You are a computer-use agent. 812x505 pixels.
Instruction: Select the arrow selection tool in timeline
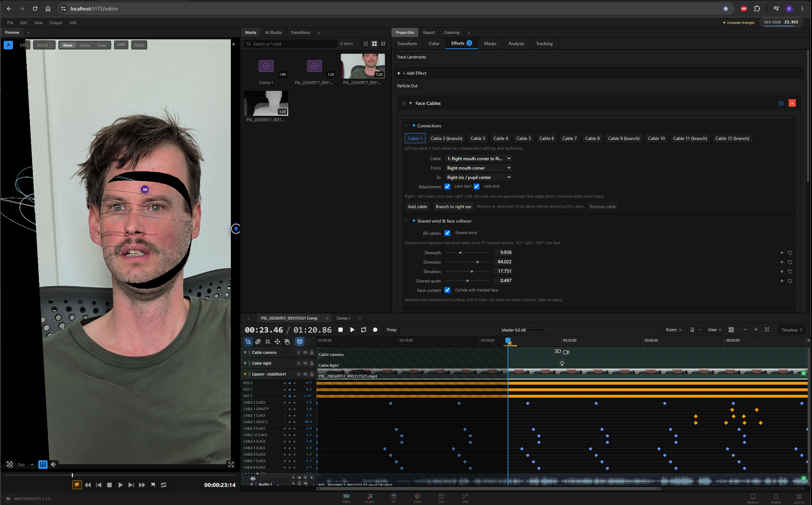point(248,342)
